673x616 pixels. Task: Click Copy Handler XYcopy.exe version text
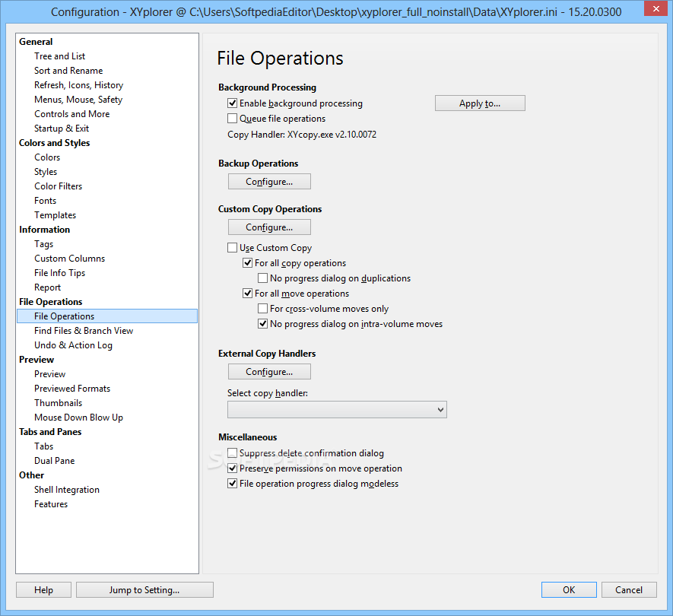point(302,135)
